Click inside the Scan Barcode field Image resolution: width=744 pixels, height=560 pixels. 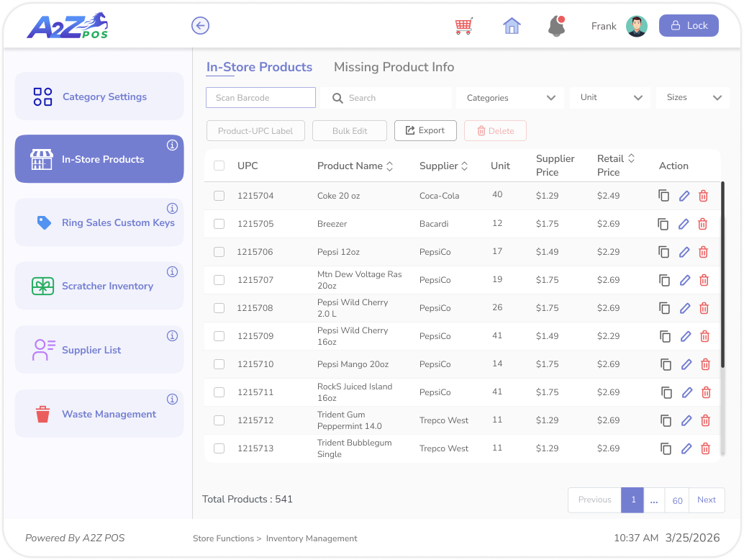[260, 97]
